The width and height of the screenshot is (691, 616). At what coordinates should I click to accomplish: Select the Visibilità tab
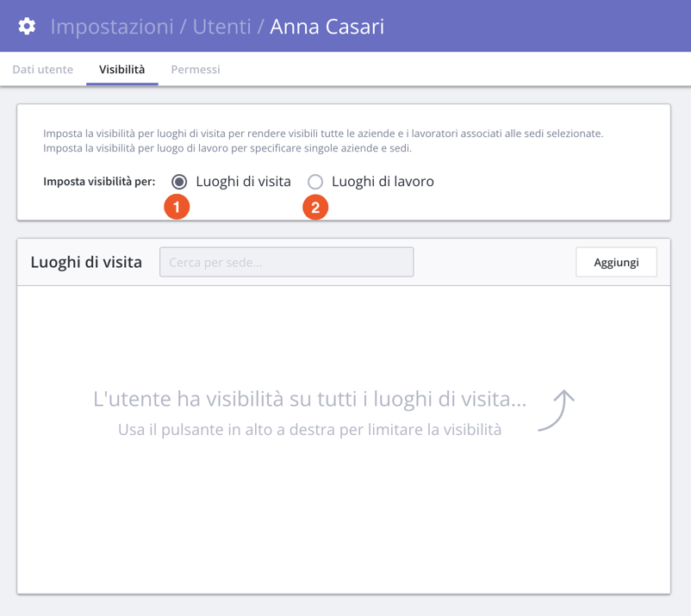click(122, 69)
